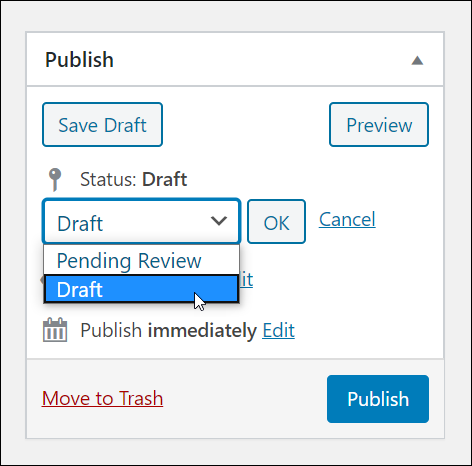Screen dimensions: 472x466
Task: Choose Pending Review from the status list
Action: (141, 260)
